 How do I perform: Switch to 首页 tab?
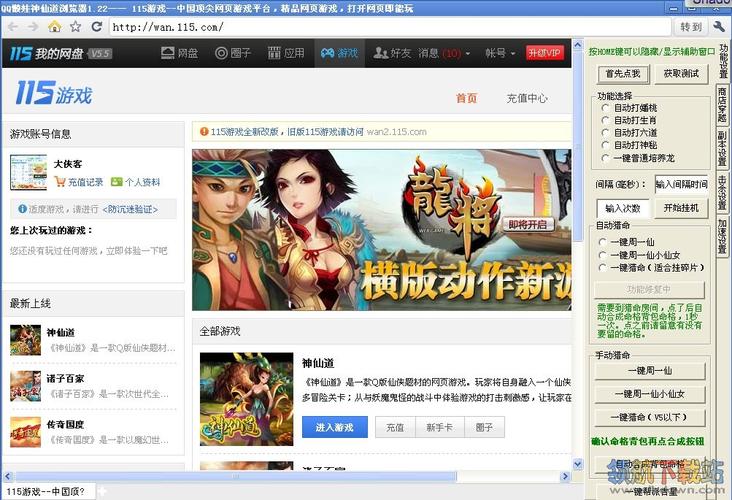tap(466, 98)
